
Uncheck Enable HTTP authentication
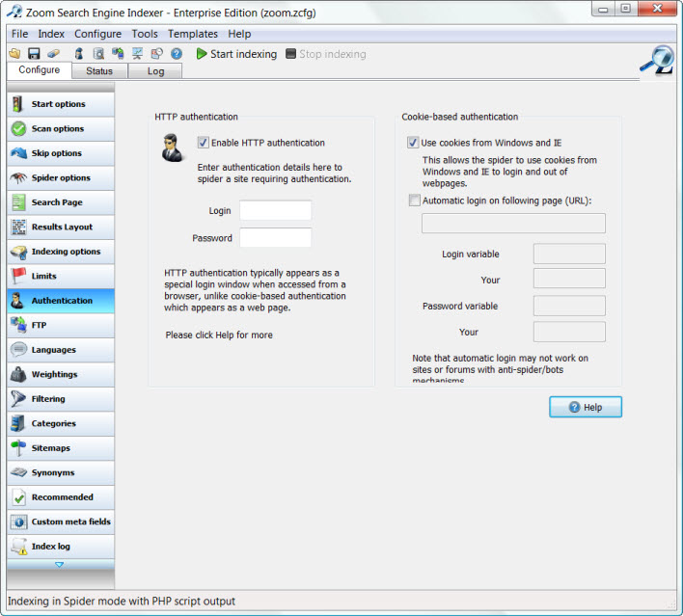pos(203,143)
